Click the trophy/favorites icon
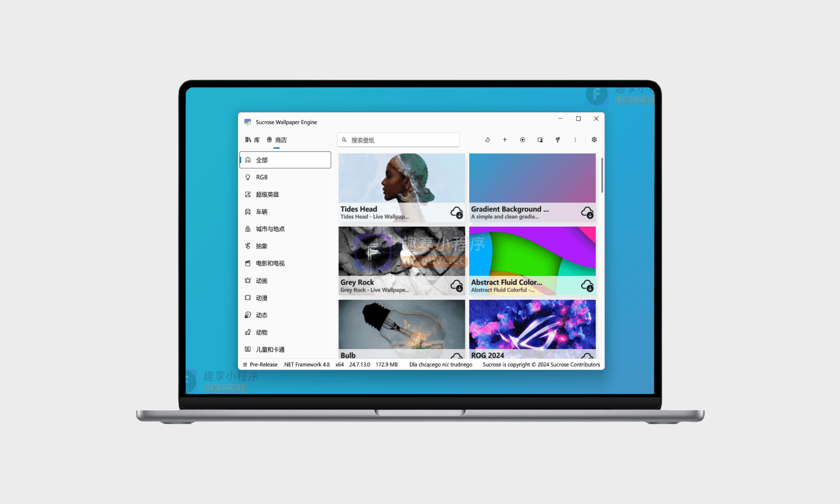Screen dimensions: 840x504 click(557, 139)
